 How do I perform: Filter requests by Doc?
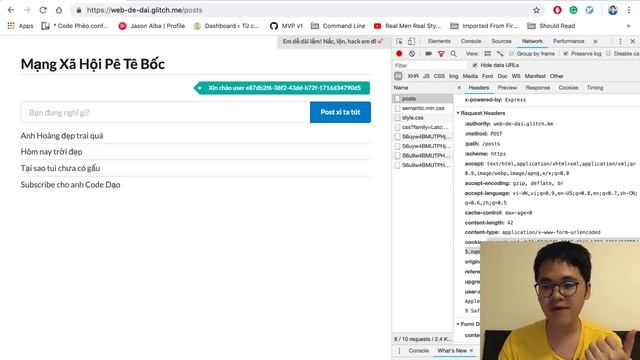click(x=502, y=76)
